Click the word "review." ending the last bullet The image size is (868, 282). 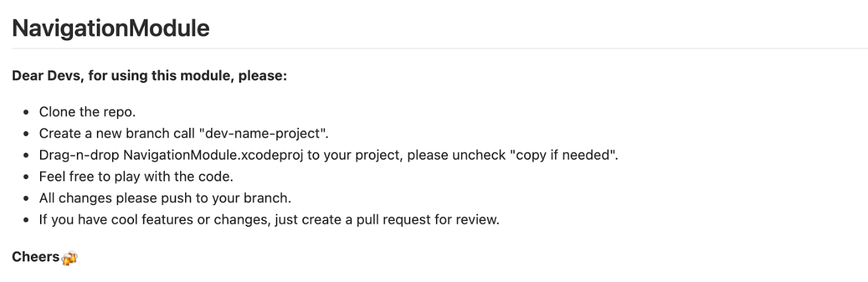click(478, 220)
